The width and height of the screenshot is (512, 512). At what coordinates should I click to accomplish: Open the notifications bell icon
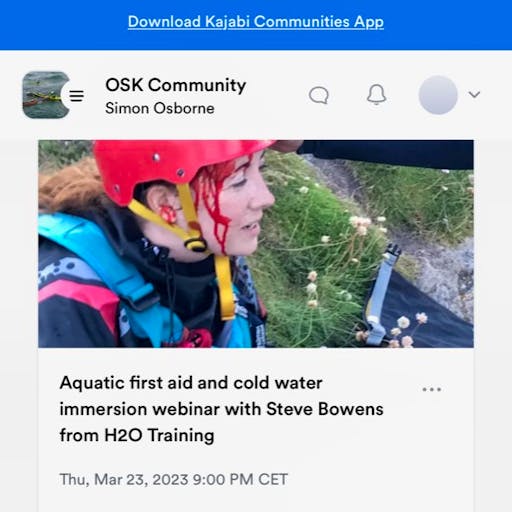click(376, 95)
